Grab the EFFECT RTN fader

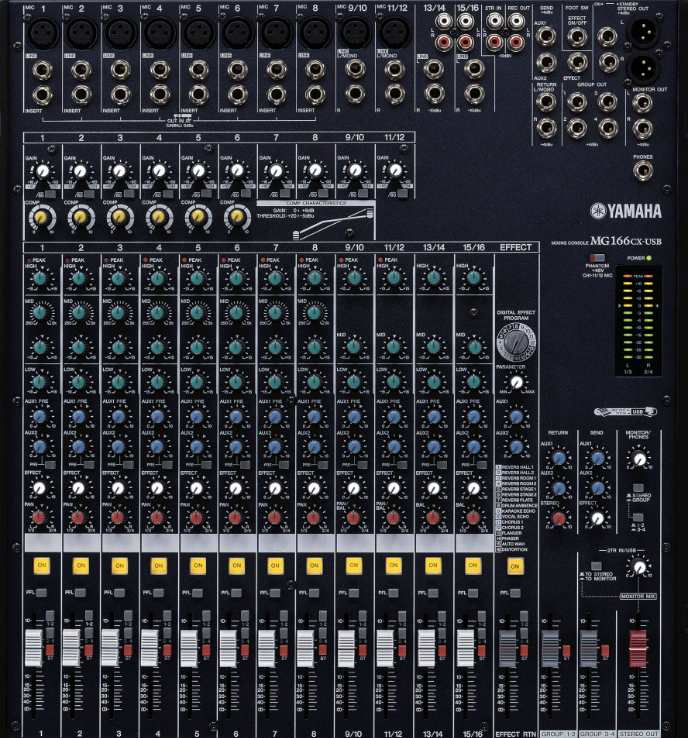507,647
